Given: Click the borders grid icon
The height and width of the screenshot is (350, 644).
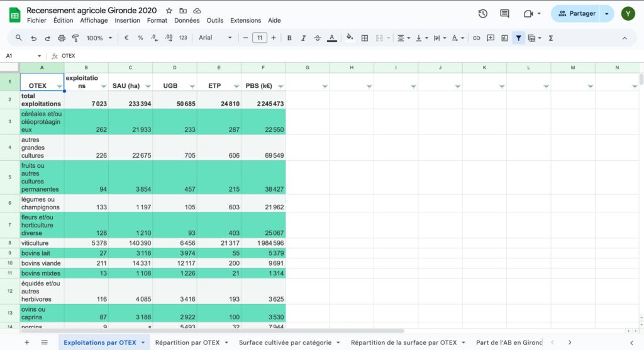Looking at the screenshot, I should pyautogui.click(x=364, y=38).
